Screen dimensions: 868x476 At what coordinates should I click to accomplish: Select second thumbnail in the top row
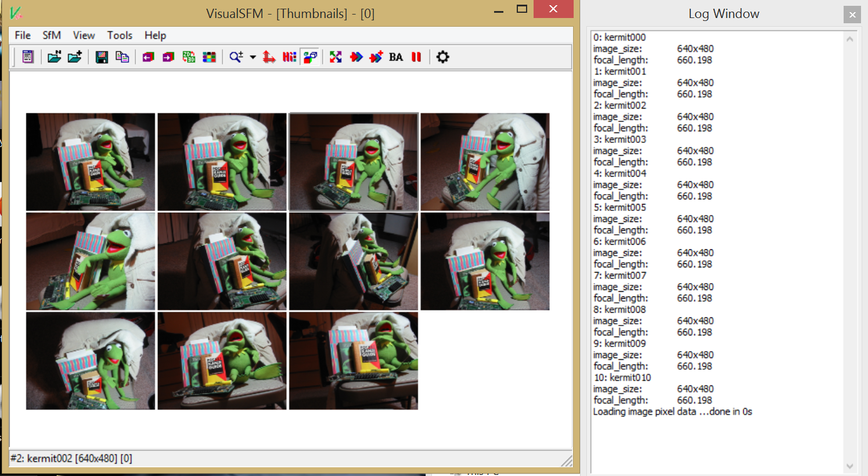222,162
